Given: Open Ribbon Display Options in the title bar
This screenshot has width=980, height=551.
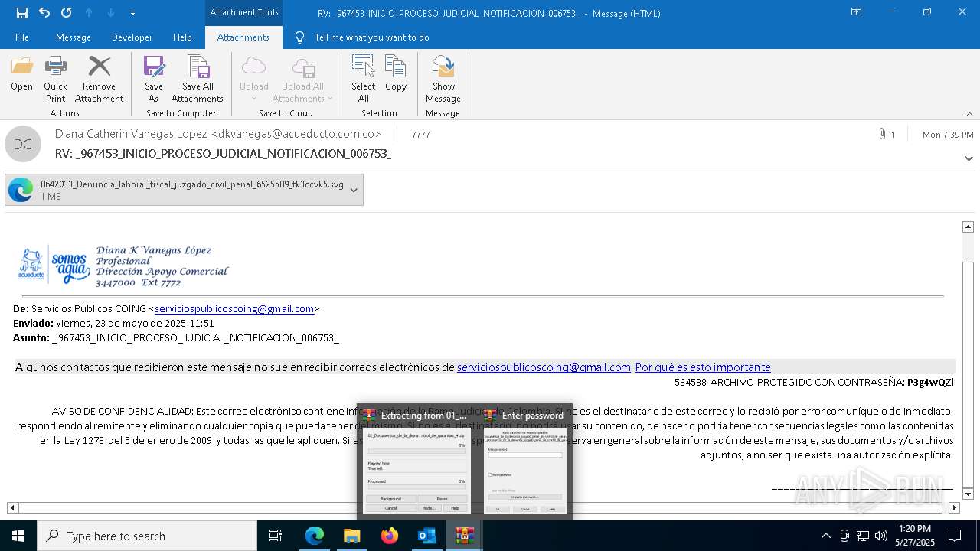Looking at the screenshot, I should coord(856,12).
